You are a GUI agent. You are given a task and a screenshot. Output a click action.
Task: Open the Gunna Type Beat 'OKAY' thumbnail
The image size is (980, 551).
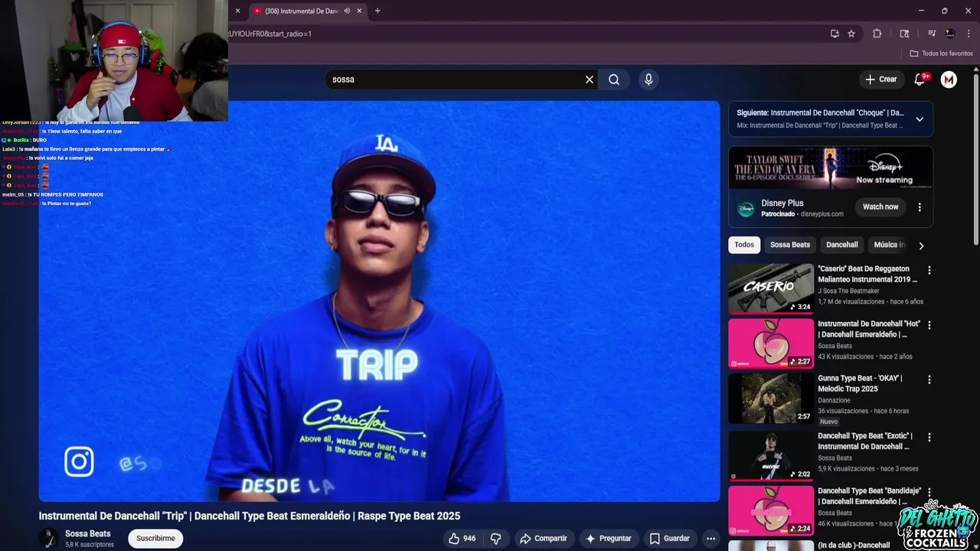coord(771,398)
